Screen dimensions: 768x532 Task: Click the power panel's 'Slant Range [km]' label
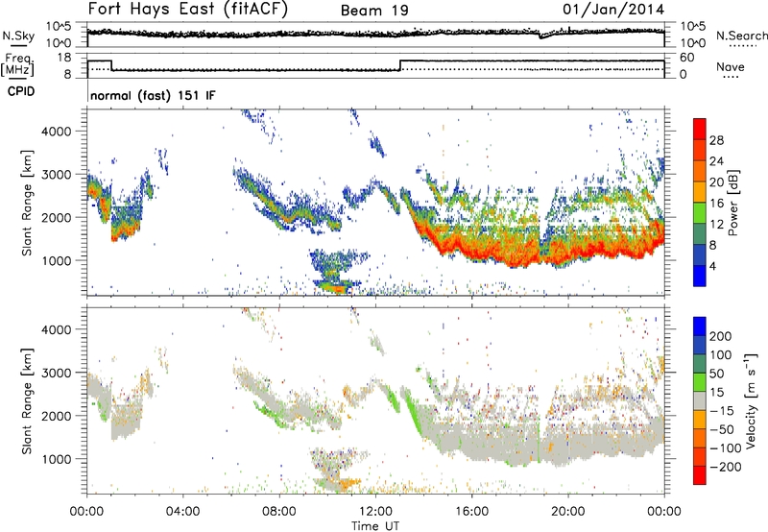pos(27,203)
